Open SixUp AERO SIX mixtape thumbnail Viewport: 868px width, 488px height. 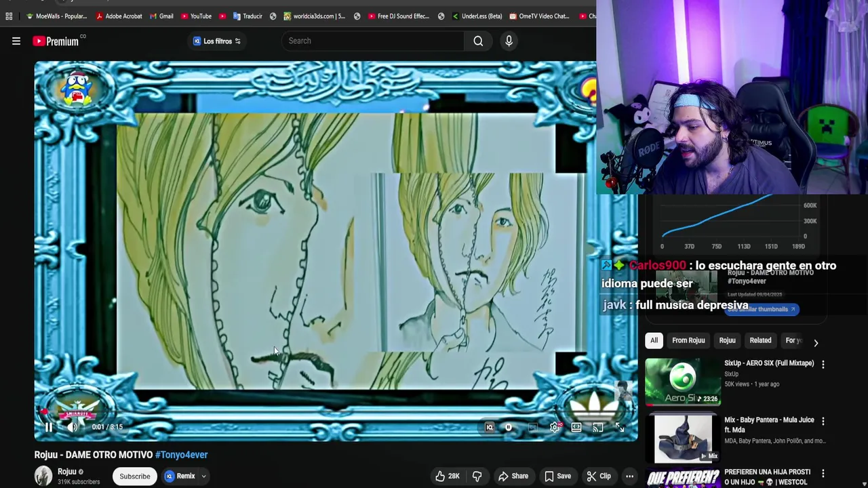(683, 383)
